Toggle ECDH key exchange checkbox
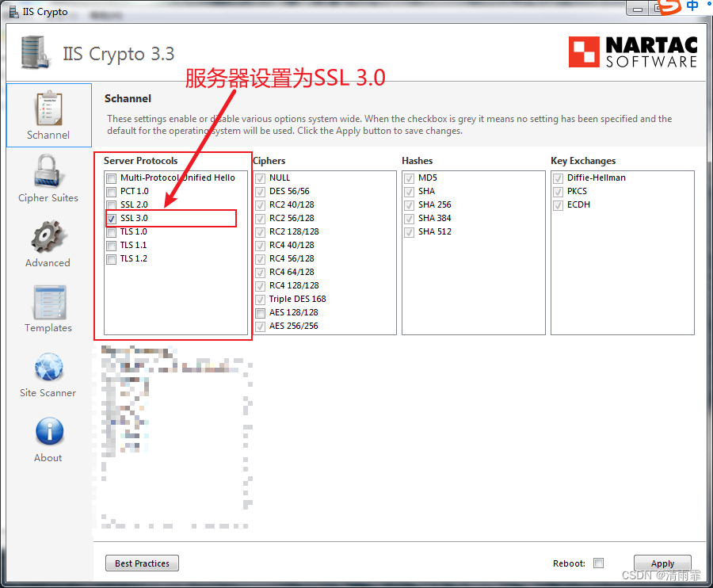This screenshot has height=588, width=713. (558, 204)
